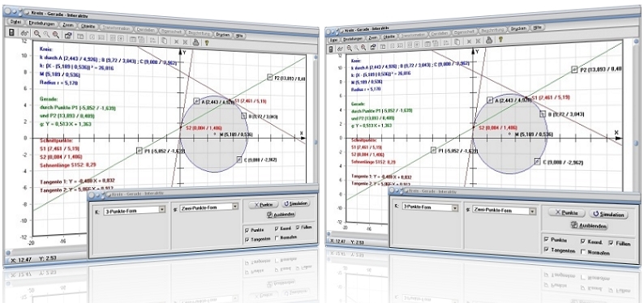This screenshot has height=303, width=644.
Task: Click point handle P2 in right plot
Action: (574, 70)
